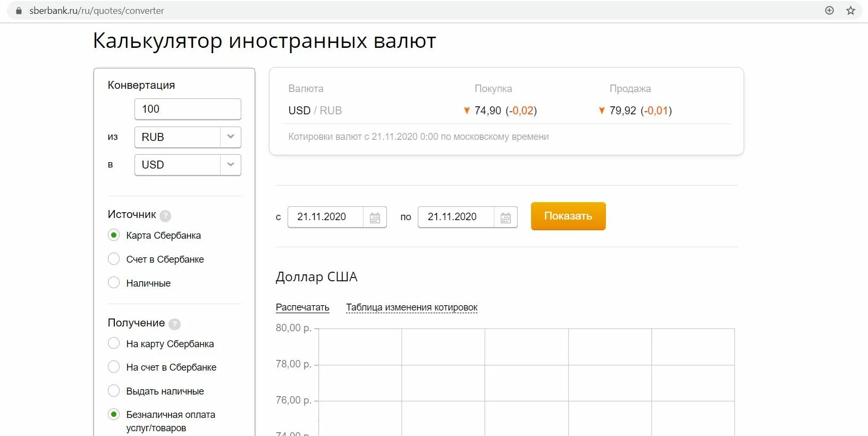Viewport: 868px width, 436px height.
Task: Click the 80,00 р. axis label
Action: (293, 328)
